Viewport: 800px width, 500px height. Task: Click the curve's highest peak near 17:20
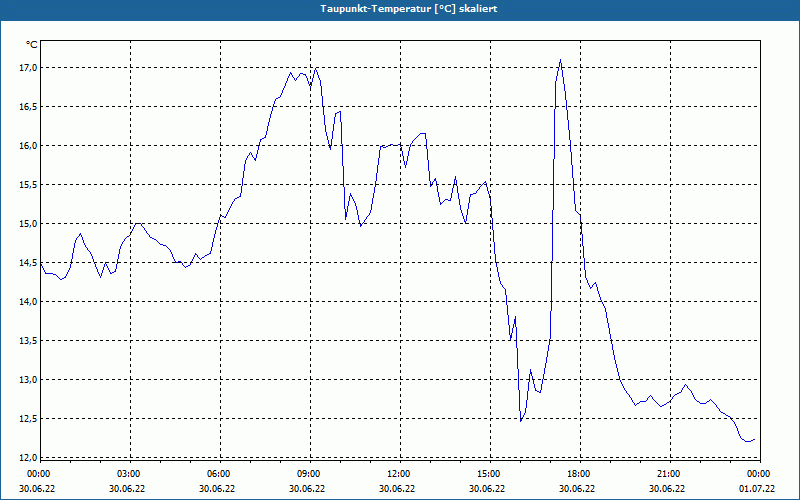pyautogui.click(x=560, y=60)
